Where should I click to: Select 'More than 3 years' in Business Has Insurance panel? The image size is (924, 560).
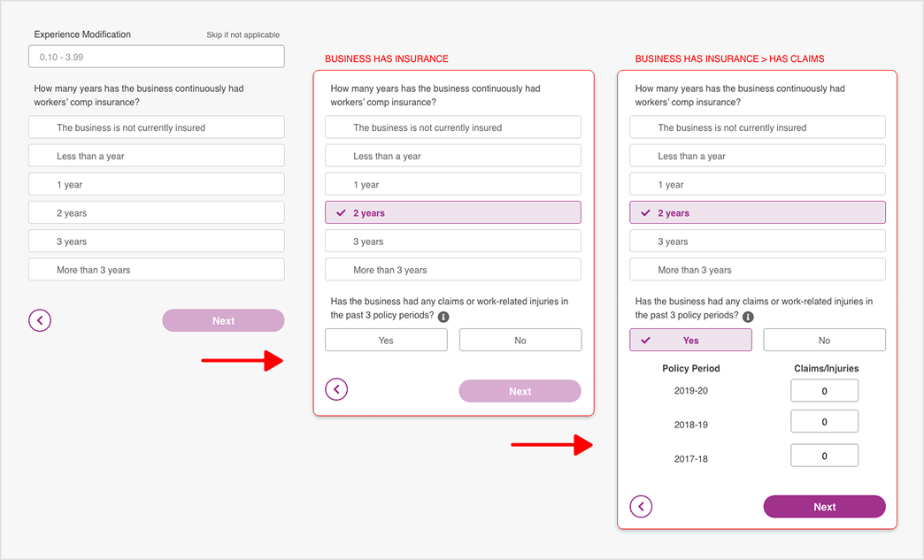click(453, 270)
